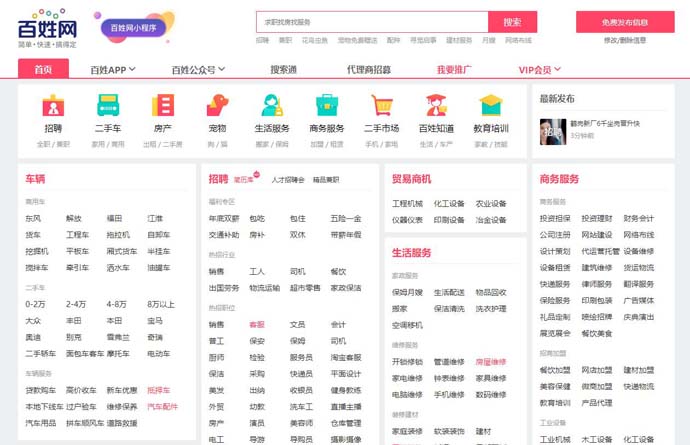Click the red 汽车配件 link
This screenshot has width=690, height=445.
tap(162, 407)
